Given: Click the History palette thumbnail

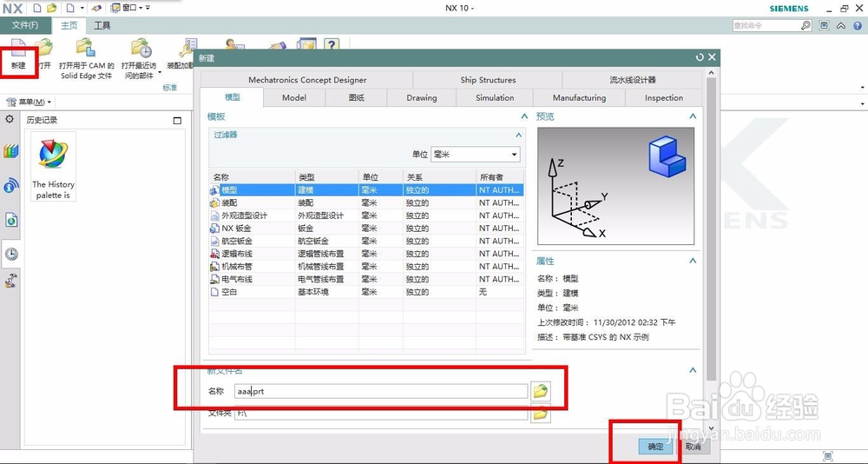Looking at the screenshot, I should (53, 166).
